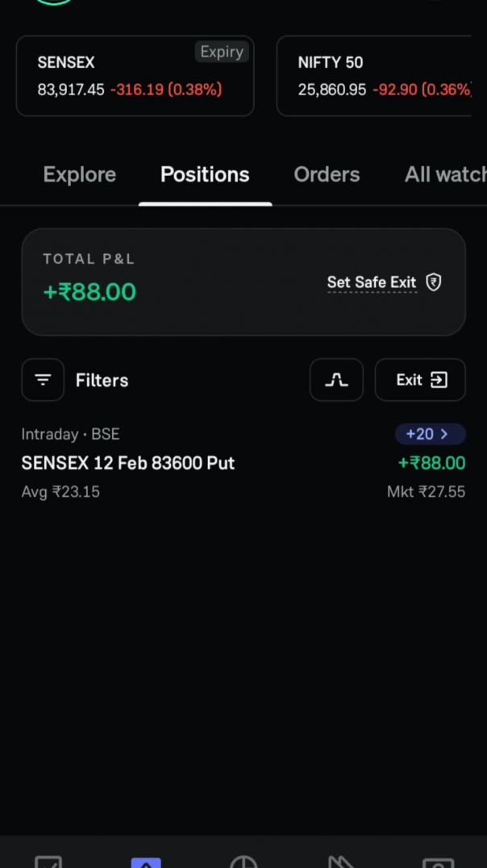Tap the highlighted blue bottom navigation icon
This screenshot has height=868, width=487.
(146, 862)
